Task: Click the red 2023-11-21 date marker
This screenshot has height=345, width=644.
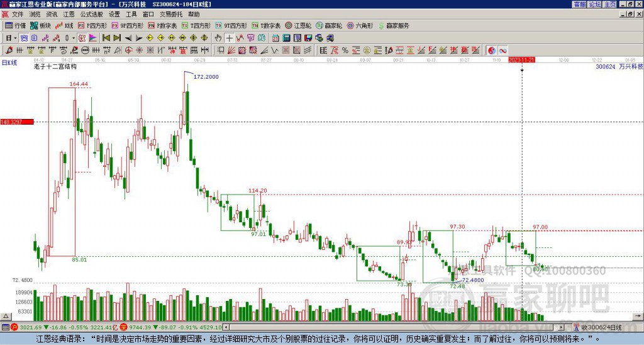Action: (x=521, y=60)
